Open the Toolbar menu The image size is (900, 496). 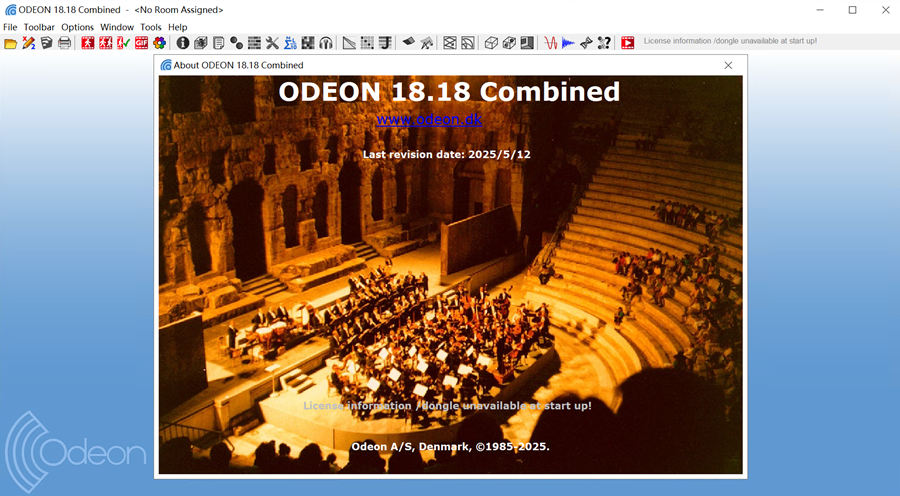[39, 27]
